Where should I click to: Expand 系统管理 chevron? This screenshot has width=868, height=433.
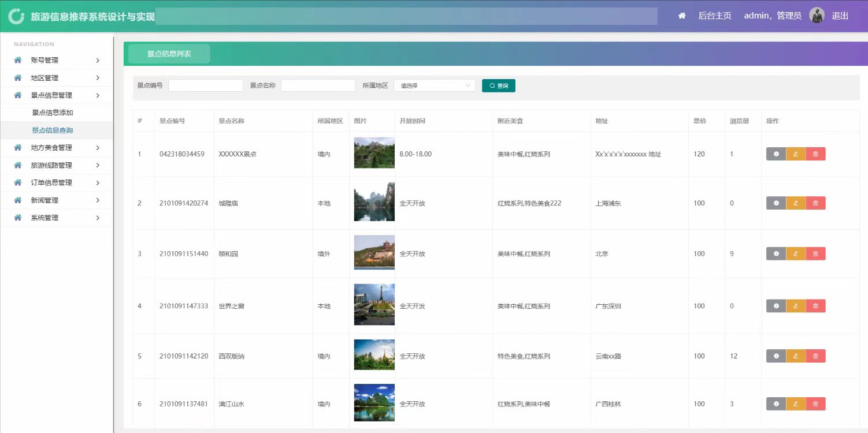point(98,218)
